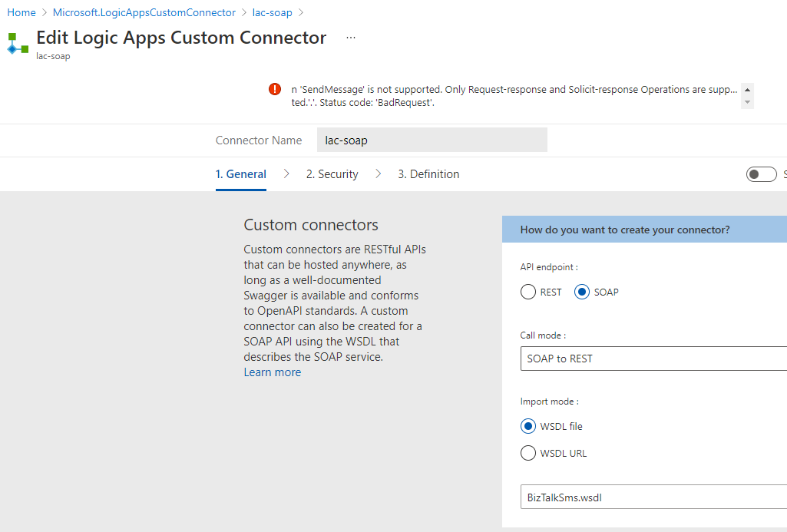Select WSDL file import mode
The image size is (787, 532).
point(528,426)
